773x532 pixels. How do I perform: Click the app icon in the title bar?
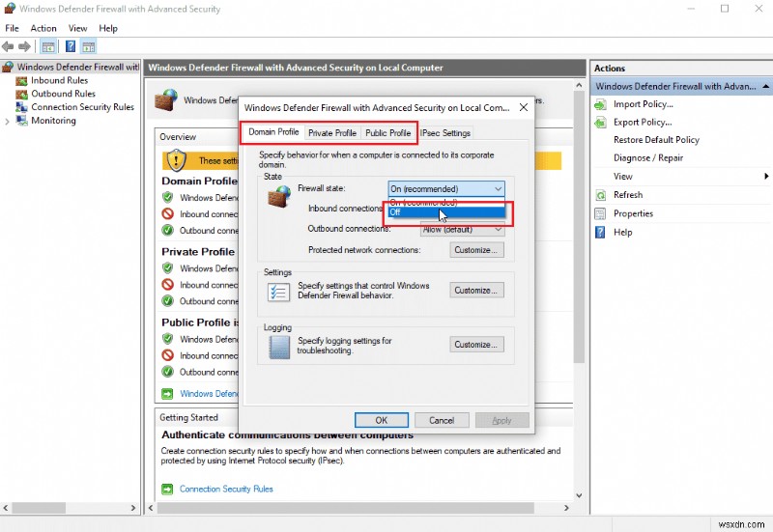(10, 9)
